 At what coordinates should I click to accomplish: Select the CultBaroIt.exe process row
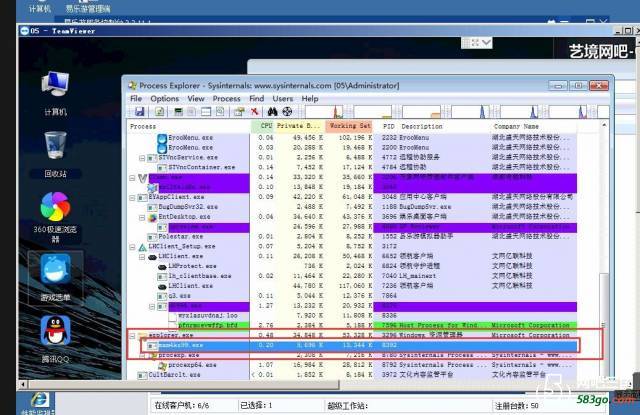pos(352,375)
